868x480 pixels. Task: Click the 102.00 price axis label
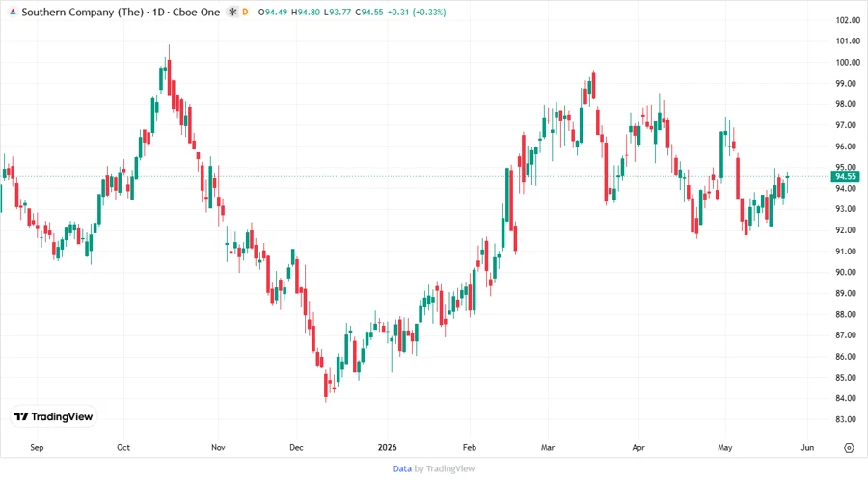click(848, 20)
